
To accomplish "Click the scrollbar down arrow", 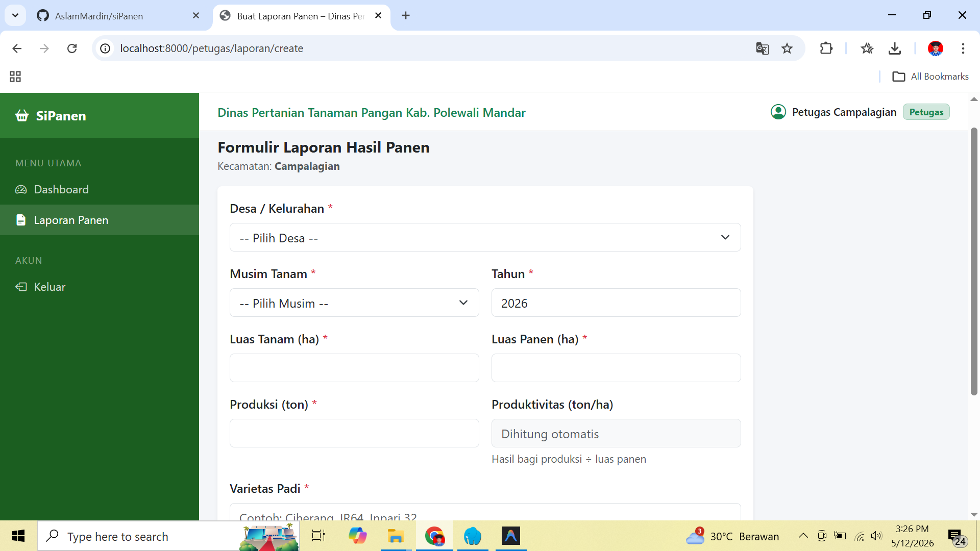I will pos(974,515).
